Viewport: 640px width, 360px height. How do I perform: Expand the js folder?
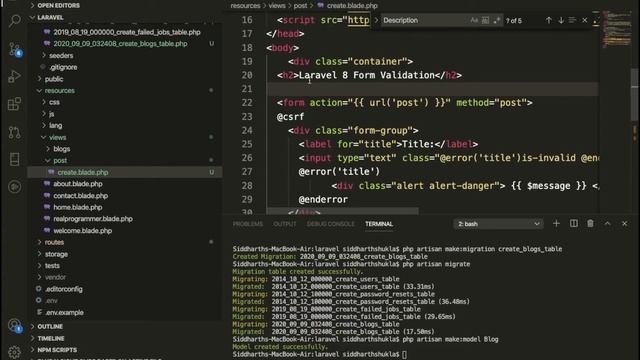51,114
